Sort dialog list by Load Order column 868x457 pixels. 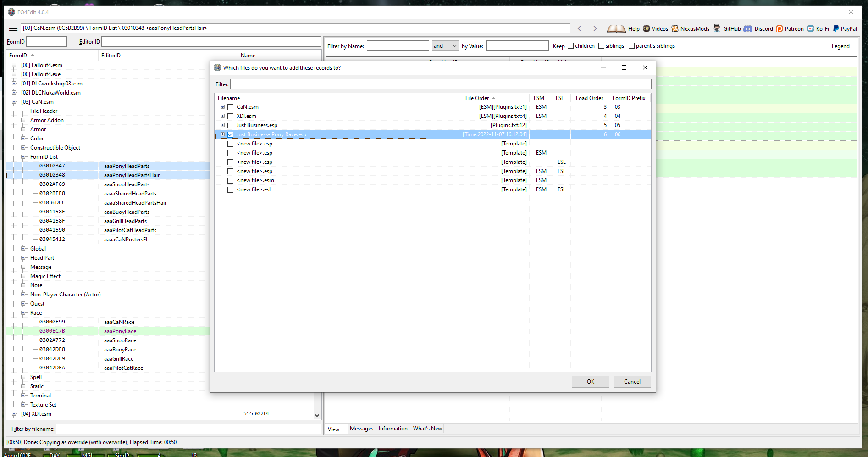click(589, 98)
